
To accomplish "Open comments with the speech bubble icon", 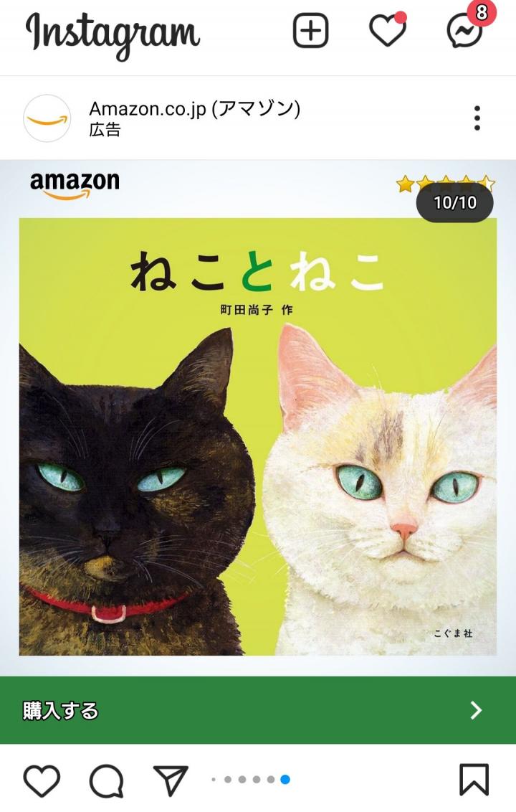I will [107, 780].
